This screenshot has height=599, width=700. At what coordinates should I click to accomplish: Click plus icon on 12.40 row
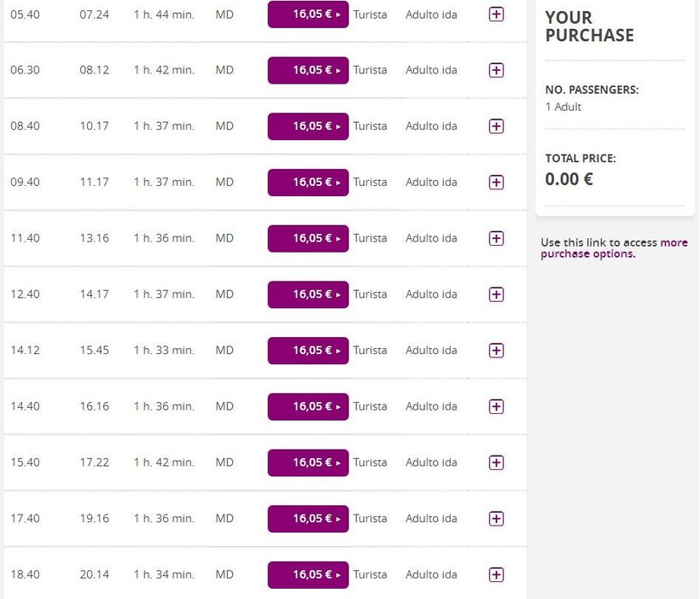click(x=496, y=294)
